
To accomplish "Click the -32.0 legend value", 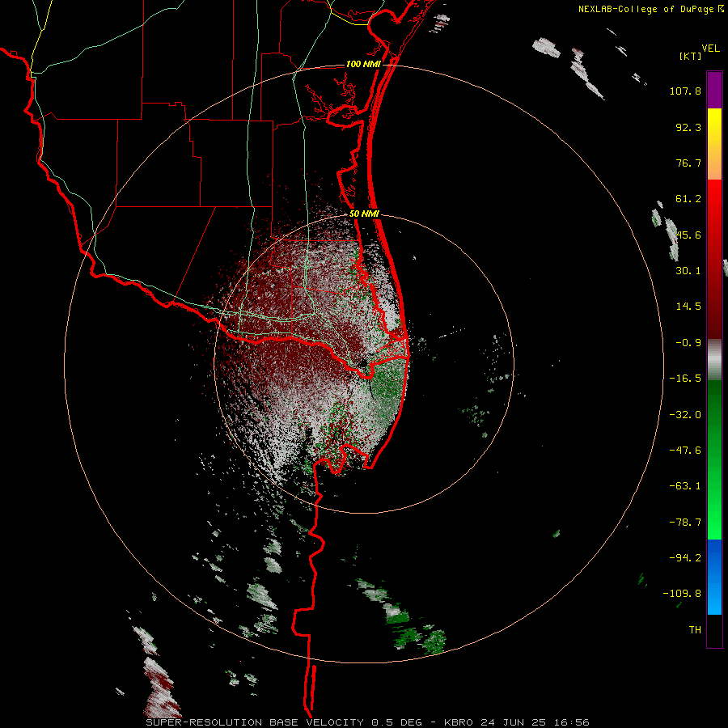I will (x=685, y=415).
